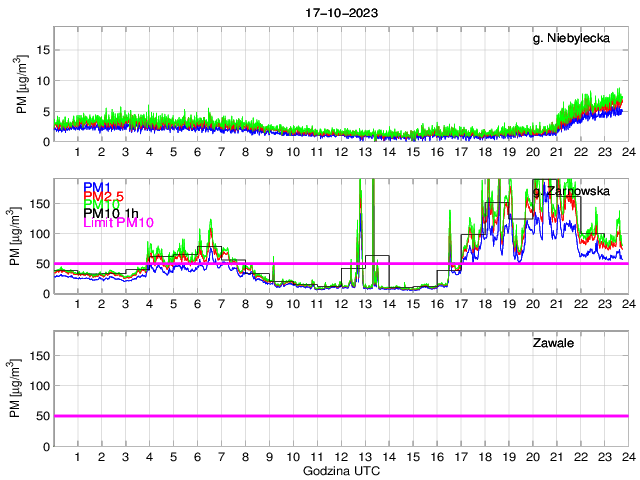Click the 15 y-axis tick in Niebylecka plot
Viewport: 640px width, 480px height.
coord(40,50)
